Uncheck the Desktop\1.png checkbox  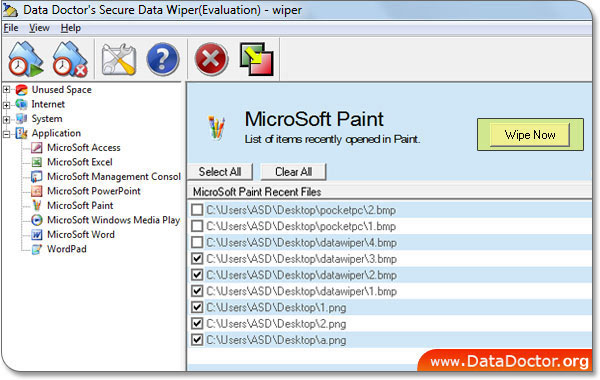197,307
